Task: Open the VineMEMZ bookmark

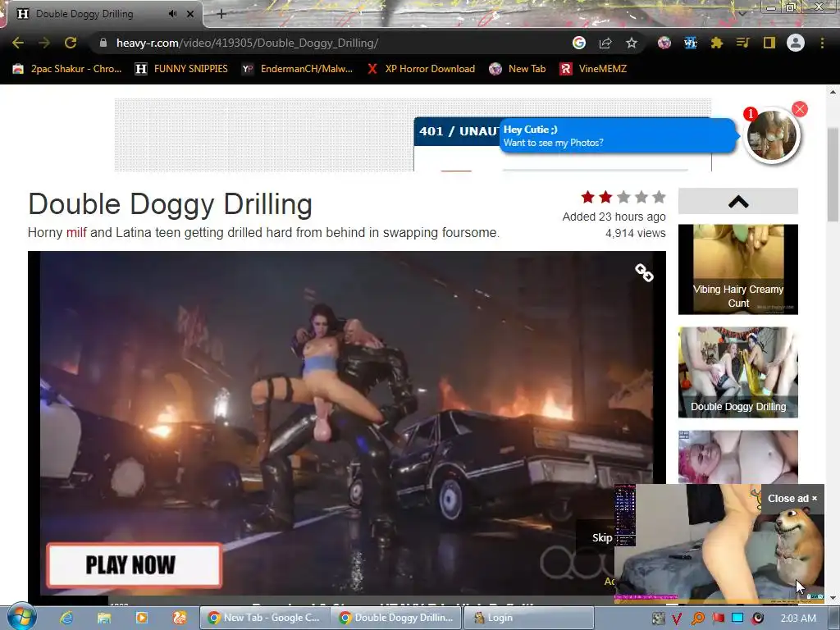Action: tap(593, 69)
